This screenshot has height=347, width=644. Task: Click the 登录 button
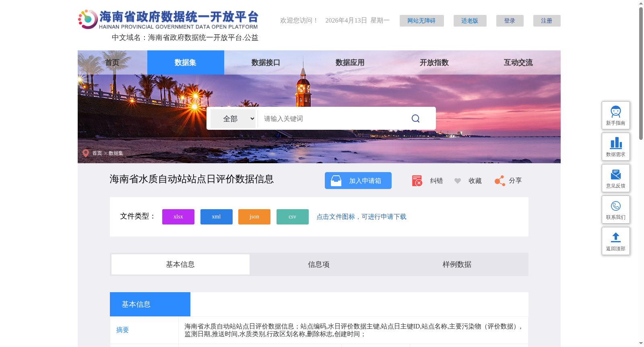coord(510,21)
